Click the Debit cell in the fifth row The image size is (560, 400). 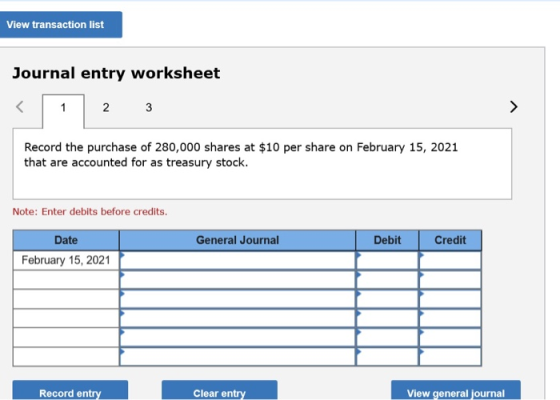pyautogui.click(x=387, y=337)
